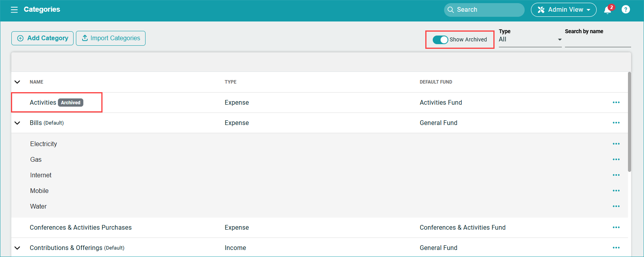
Task: Open more options for Water subcategory
Action: point(616,206)
